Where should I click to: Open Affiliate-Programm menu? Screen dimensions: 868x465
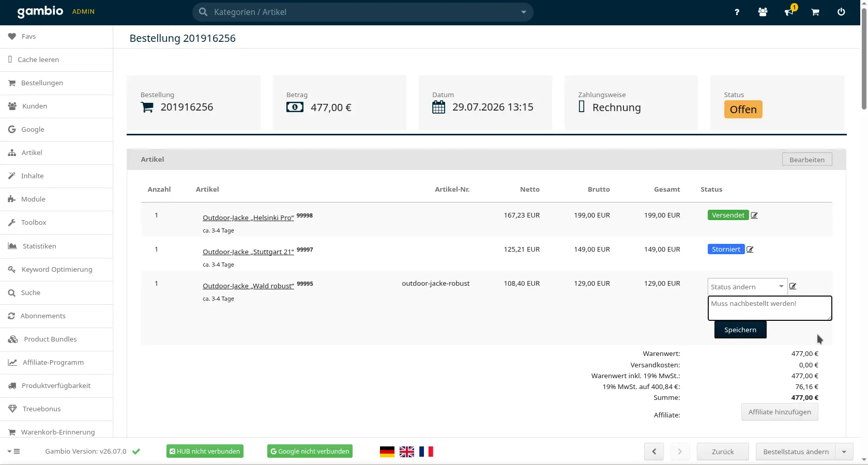(x=56, y=363)
